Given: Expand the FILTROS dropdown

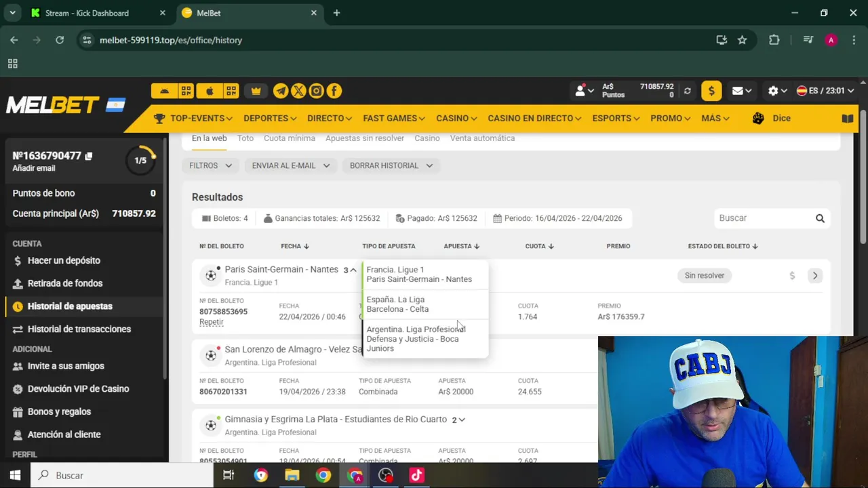Looking at the screenshot, I should [210, 165].
